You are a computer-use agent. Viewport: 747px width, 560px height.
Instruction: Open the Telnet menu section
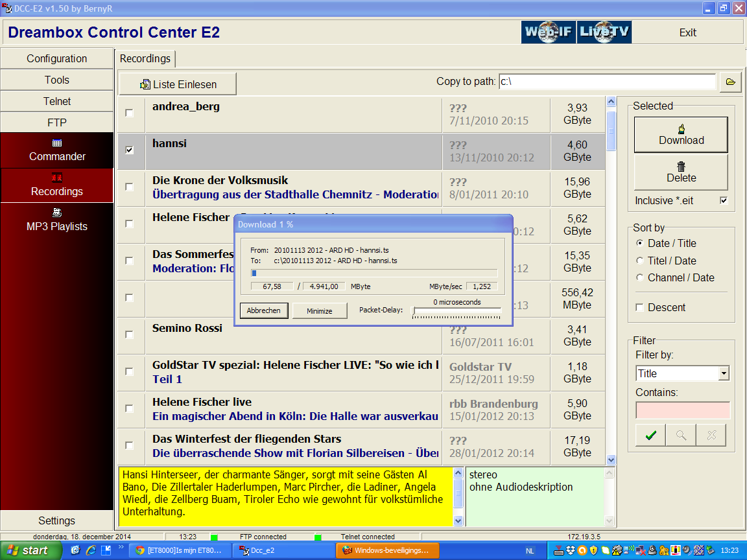(57, 101)
